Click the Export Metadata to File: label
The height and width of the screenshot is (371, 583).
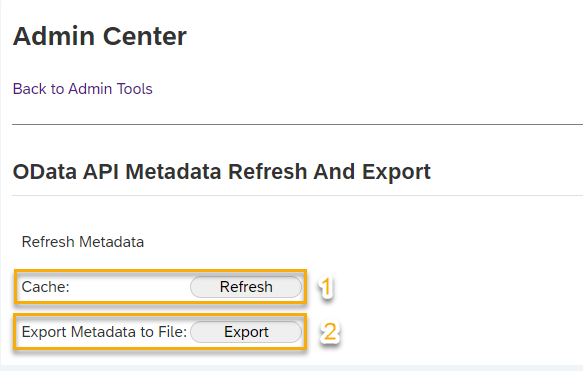tap(104, 332)
